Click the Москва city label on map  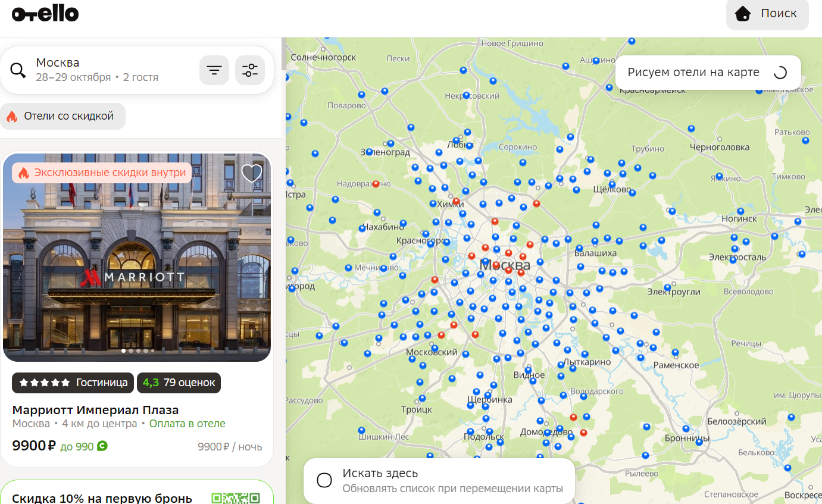click(x=505, y=265)
